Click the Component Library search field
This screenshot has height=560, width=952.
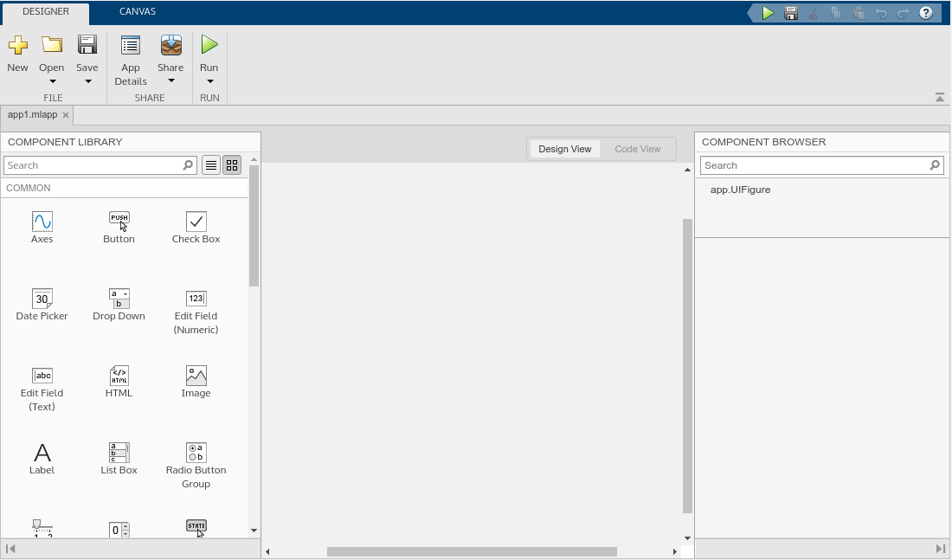click(x=92, y=165)
